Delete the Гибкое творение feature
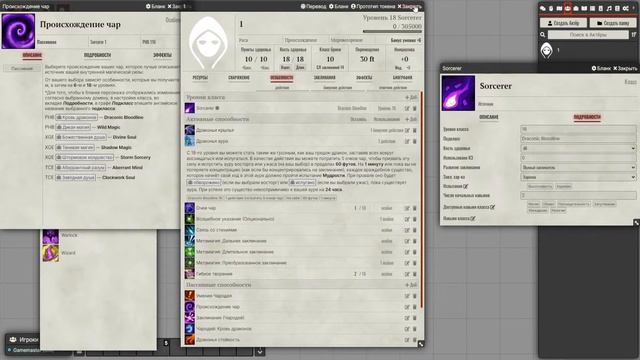This screenshot has height=360, width=640. (415, 274)
